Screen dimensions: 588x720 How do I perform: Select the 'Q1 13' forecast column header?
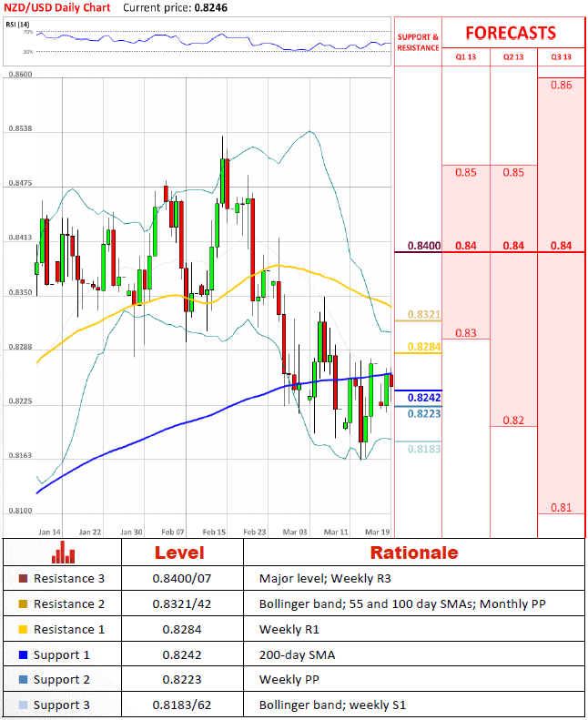pyautogui.click(x=465, y=57)
